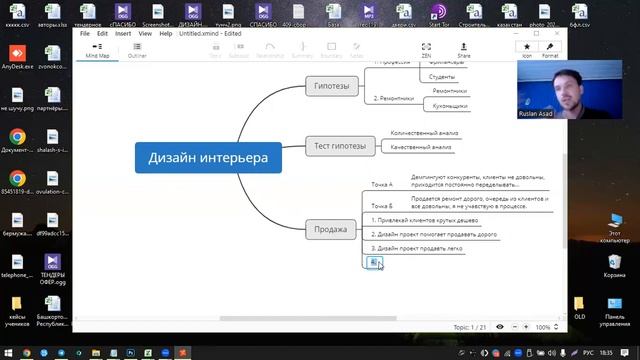Select the Тест гипотезы topic node

[340, 146]
